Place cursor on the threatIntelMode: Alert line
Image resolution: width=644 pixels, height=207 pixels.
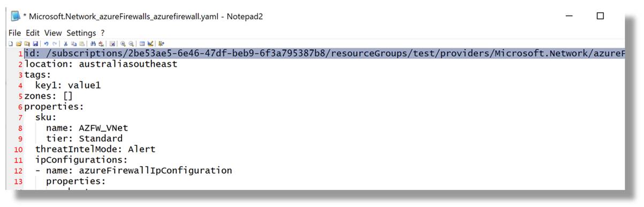pos(95,149)
